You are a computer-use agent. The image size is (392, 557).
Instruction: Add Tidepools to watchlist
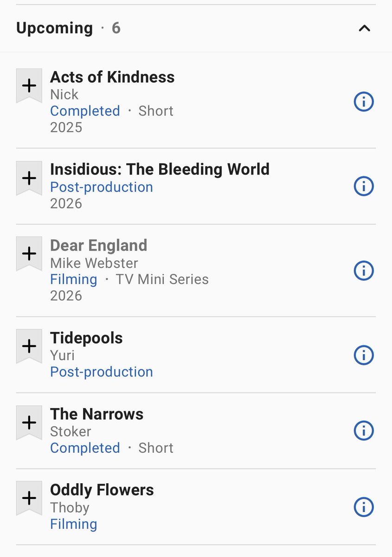point(29,346)
